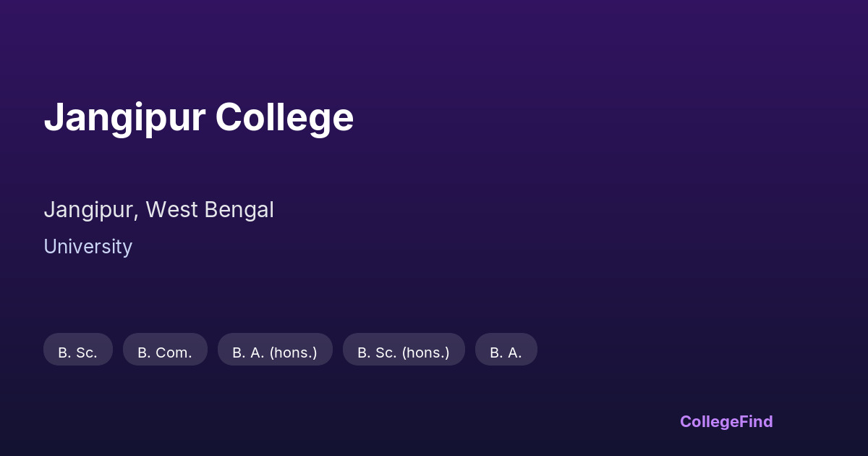868x456 pixels.
Task: Click "Jangipur" in the location line
Action: (90, 210)
